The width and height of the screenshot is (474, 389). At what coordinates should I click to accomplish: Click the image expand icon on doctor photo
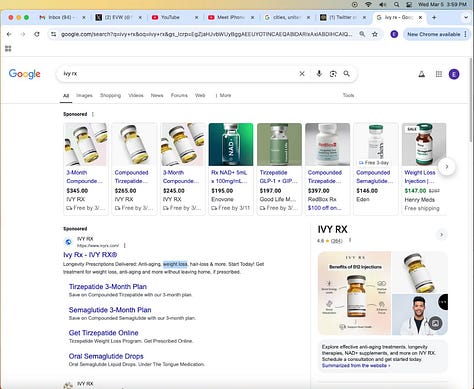[x=435, y=323]
